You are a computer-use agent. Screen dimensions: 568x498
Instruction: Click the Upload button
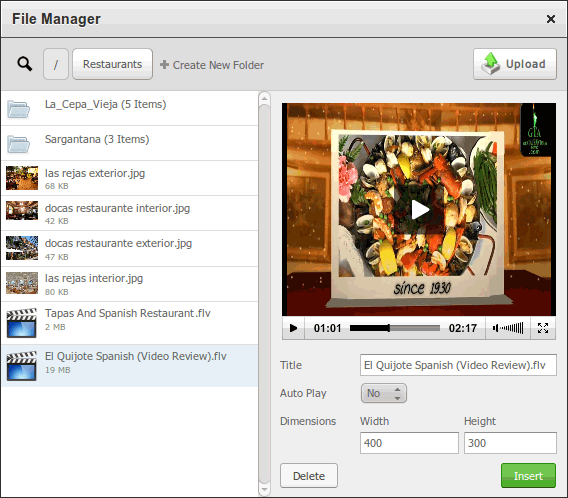pyautogui.click(x=515, y=64)
